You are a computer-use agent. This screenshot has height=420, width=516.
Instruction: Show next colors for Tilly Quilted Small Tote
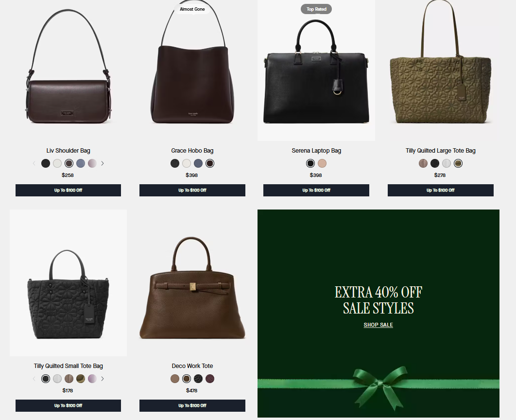click(x=103, y=379)
